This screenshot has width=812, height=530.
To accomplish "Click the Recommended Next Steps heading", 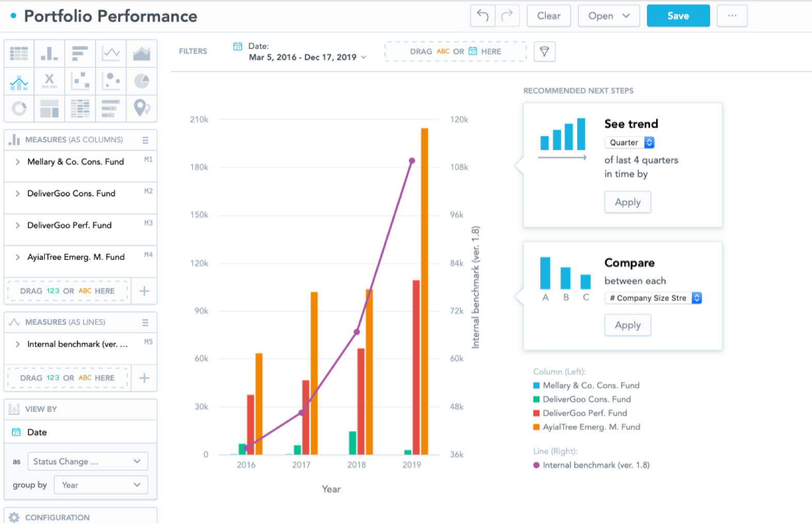I will click(578, 91).
